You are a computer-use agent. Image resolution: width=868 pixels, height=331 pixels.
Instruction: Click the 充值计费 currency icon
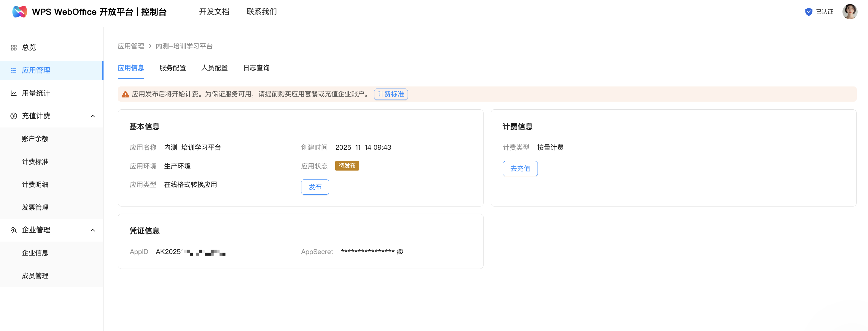tap(13, 116)
